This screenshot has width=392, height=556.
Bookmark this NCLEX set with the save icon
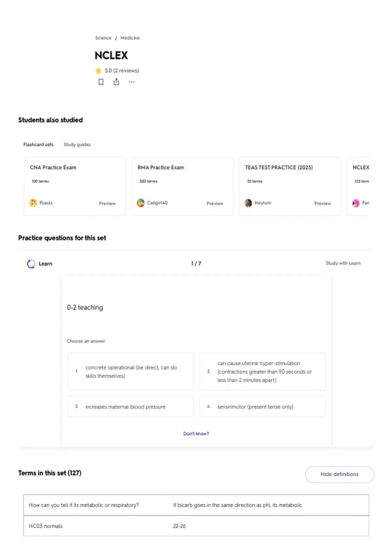101,82
